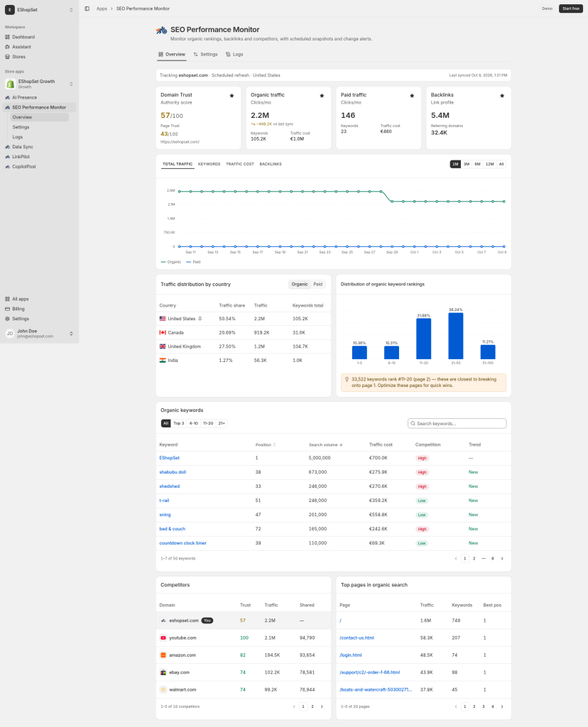Sort keywords by Search volume column
Image resolution: width=588 pixels, height=727 pixels.
point(325,444)
